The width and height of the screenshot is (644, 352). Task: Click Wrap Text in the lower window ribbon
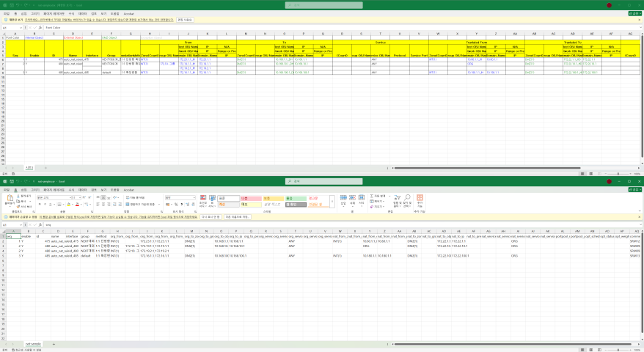pyautogui.click(x=135, y=197)
